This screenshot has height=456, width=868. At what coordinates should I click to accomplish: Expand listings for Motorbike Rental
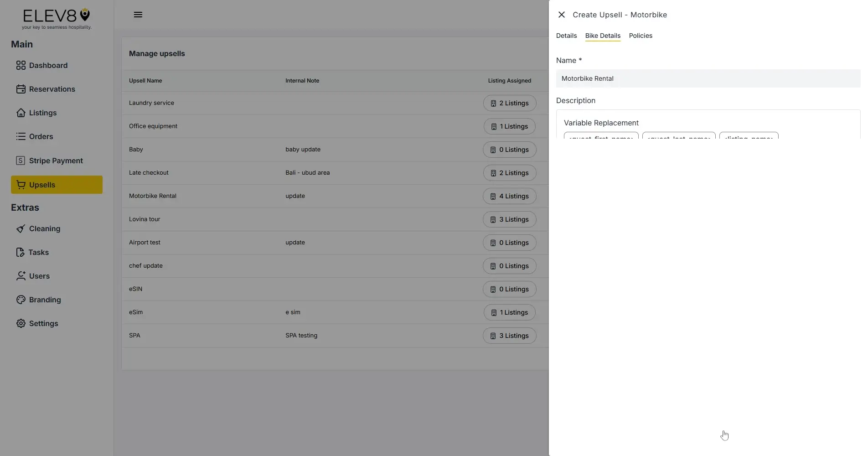point(509,196)
